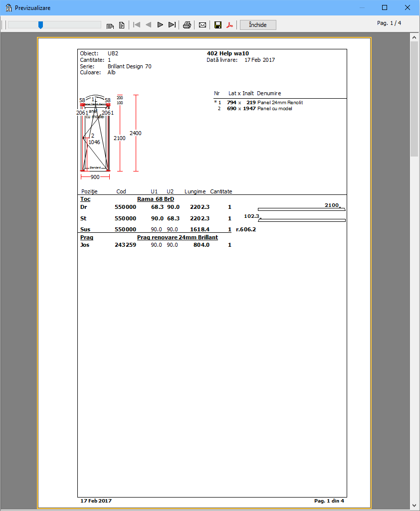Maximize the Previzualizare window

coord(384,8)
